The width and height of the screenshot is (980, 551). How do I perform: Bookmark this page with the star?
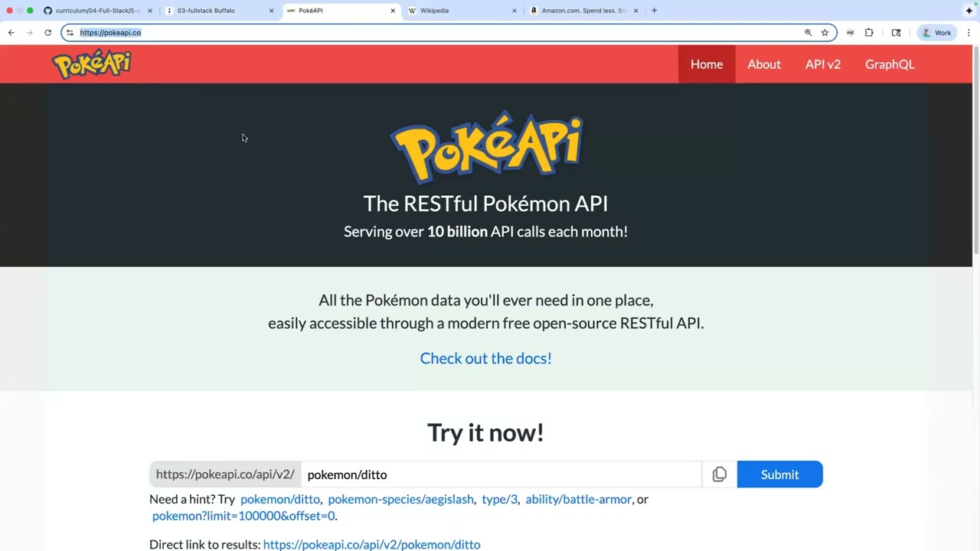[825, 33]
